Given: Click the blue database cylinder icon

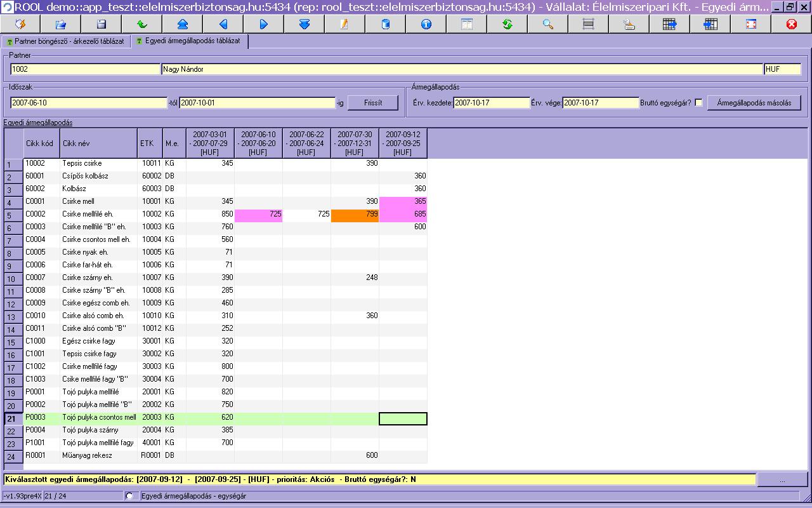Looking at the screenshot, I should coord(386,24).
